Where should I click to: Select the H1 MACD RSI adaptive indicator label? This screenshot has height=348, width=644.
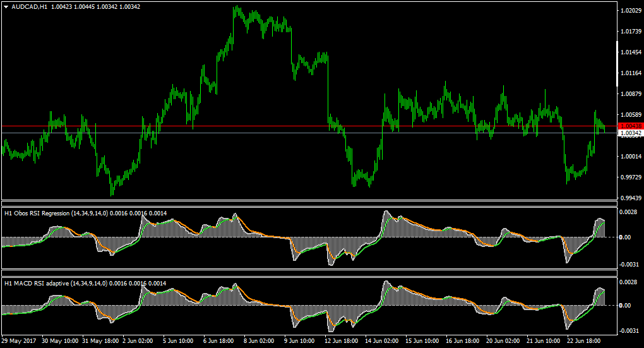coord(85,284)
